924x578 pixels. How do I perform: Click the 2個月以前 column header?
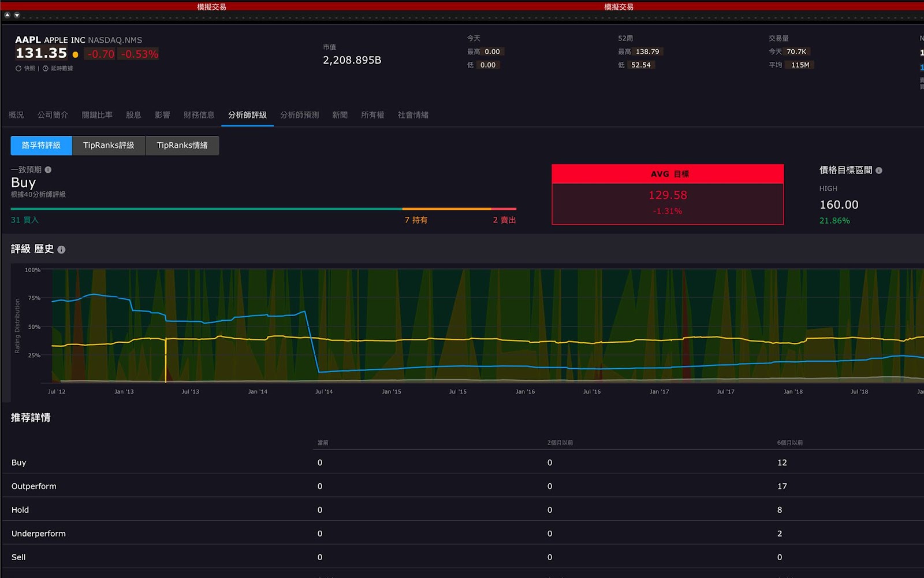[x=560, y=443]
